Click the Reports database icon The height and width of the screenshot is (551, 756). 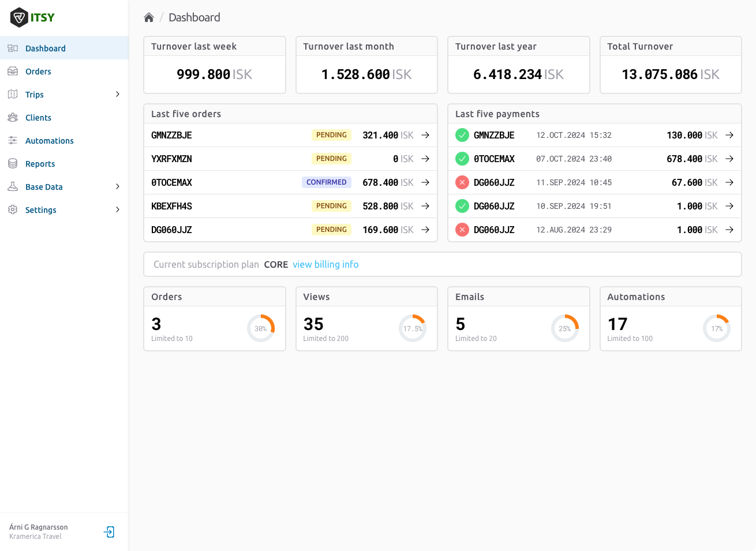13,163
